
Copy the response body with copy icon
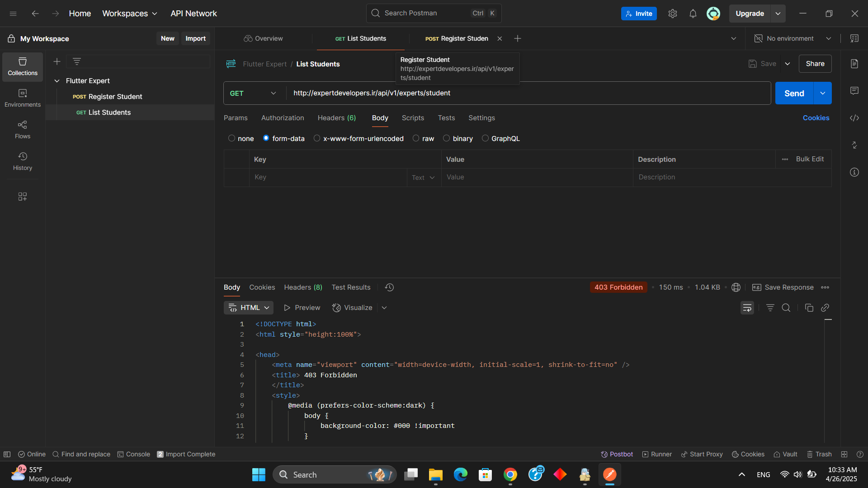809,308
